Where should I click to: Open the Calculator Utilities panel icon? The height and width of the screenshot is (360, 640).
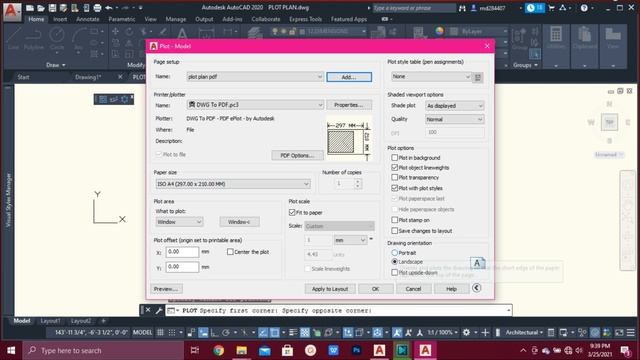pyautogui.click(x=556, y=35)
